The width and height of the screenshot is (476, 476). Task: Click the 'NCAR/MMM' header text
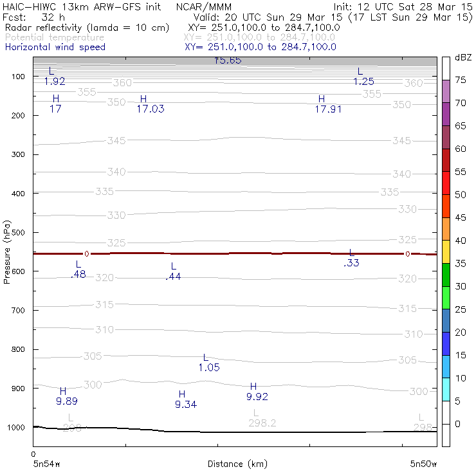pyautogui.click(x=204, y=6)
